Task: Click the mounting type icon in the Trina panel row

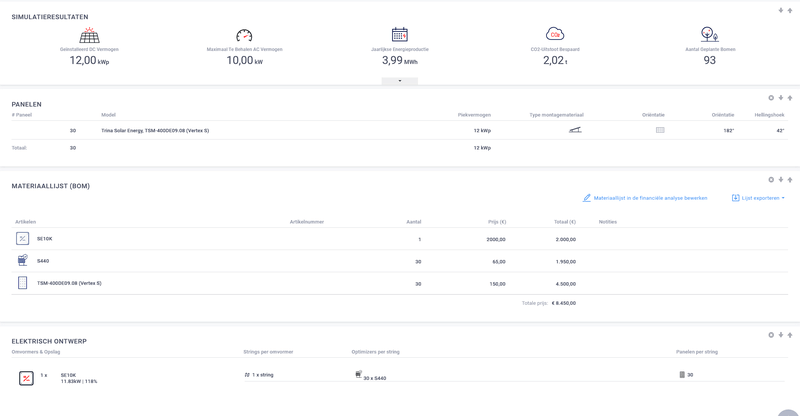Action: (x=575, y=130)
